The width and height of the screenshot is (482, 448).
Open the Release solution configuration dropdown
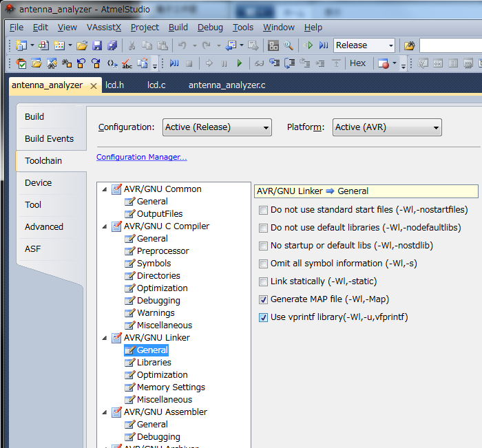click(x=364, y=45)
